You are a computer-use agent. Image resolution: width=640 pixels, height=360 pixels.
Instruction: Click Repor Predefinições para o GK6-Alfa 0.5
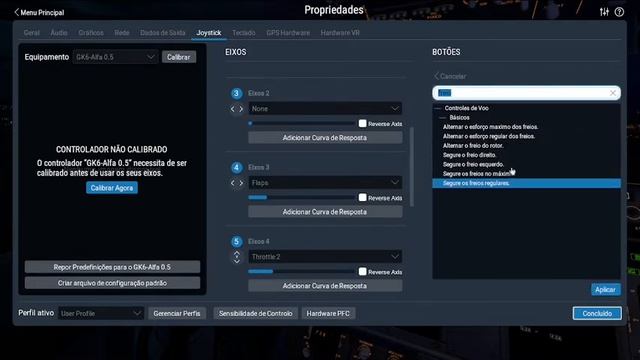point(112,267)
